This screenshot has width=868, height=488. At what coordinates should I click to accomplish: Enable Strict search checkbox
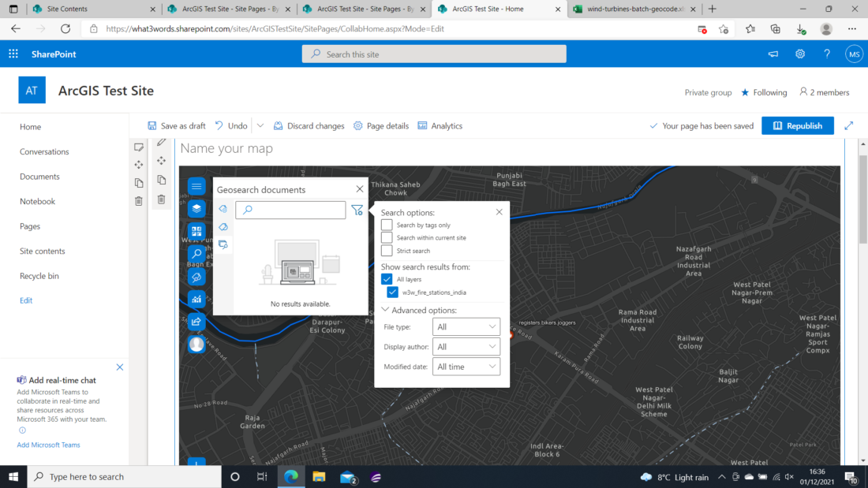pos(387,251)
